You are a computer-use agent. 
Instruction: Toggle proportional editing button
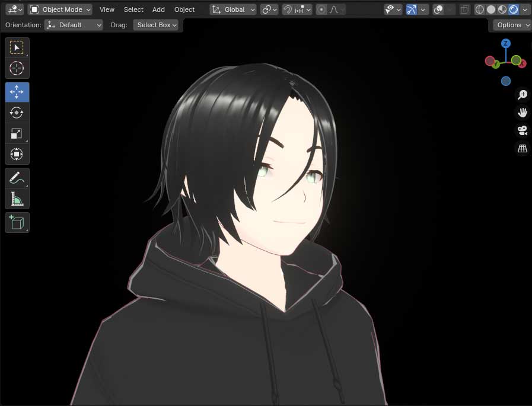point(321,9)
